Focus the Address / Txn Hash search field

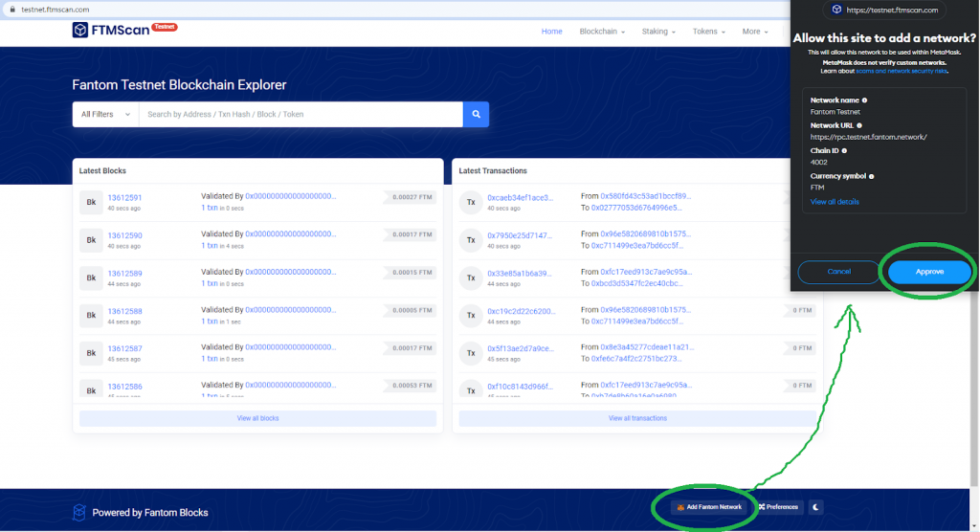pyautogui.click(x=301, y=115)
